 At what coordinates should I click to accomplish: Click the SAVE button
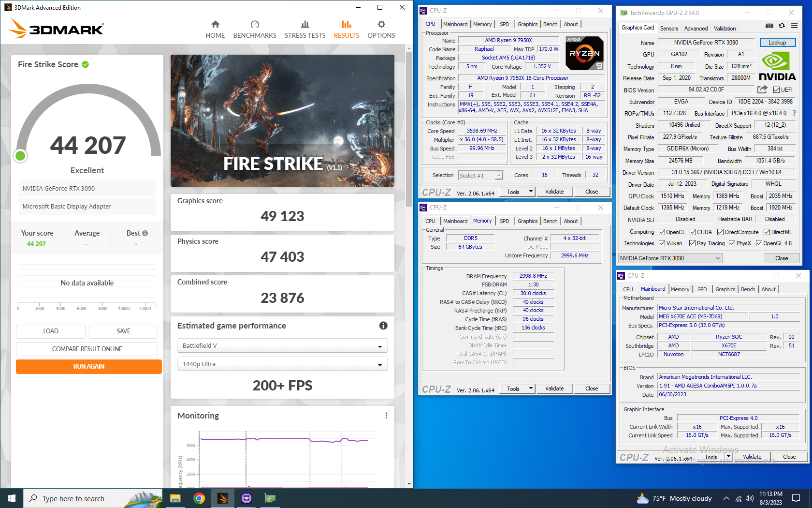(124, 331)
